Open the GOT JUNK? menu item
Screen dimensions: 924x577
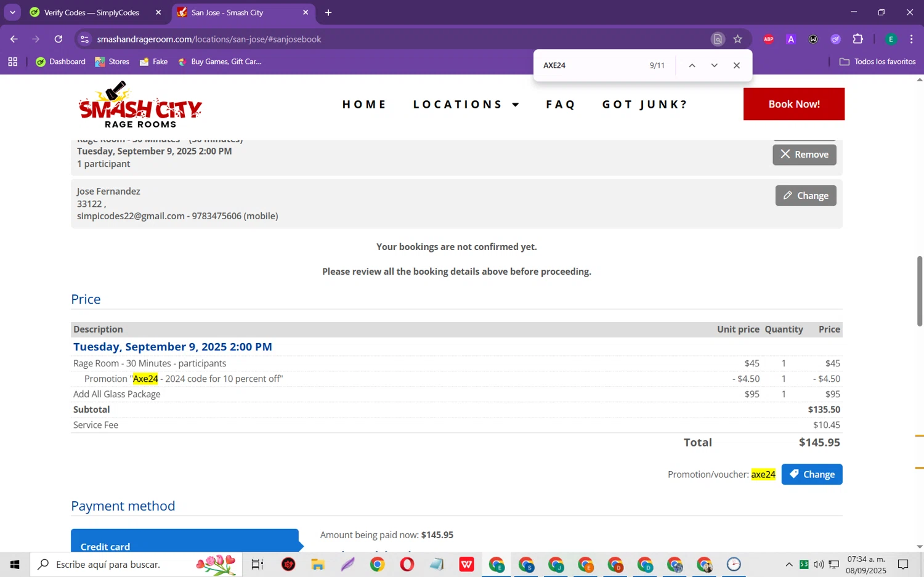pos(644,104)
